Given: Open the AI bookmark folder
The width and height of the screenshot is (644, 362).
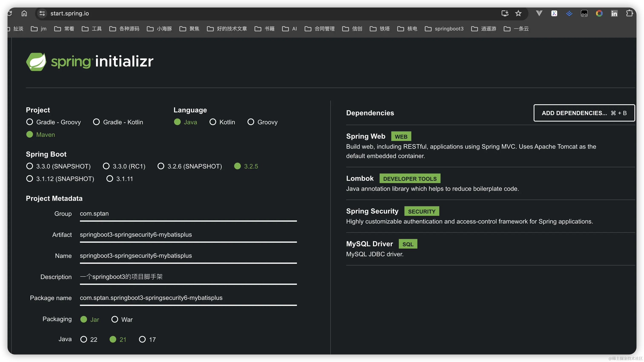Looking at the screenshot, I should pyautogui.click(x=289, y=29).
